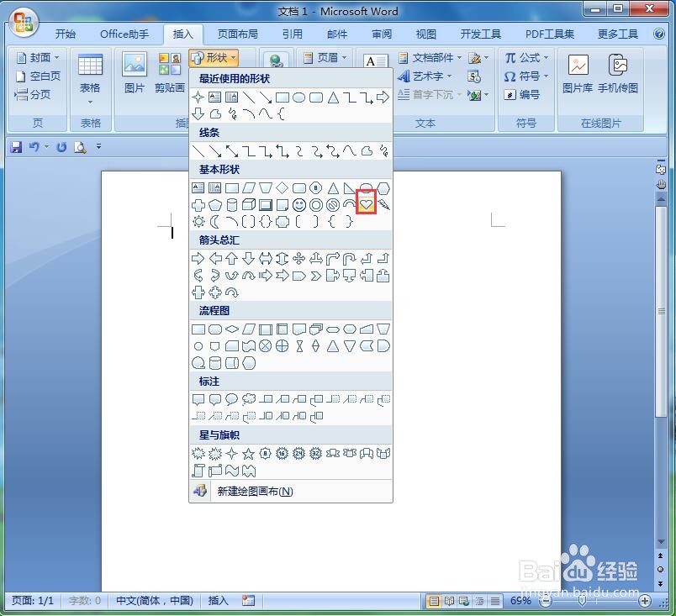Image resolution: width=676 pixels, height=616 pixels.
Task: Select the scribble freeform line tool
Action: [x=383, y=150]
